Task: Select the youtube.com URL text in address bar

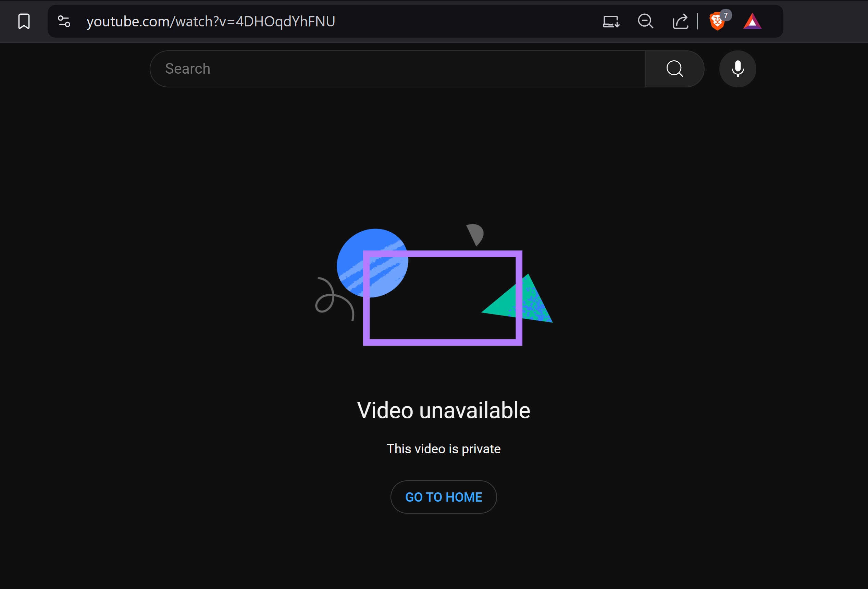Action: click(211, 21)
